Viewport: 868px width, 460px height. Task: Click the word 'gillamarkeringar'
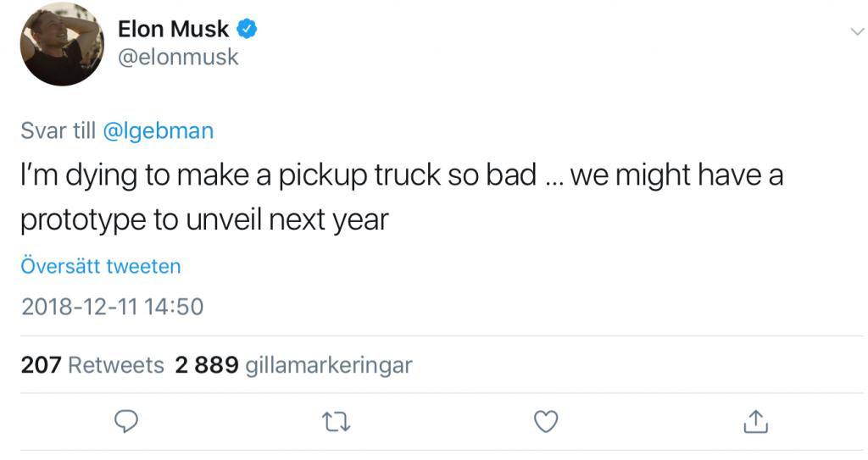tap(328, 365)
